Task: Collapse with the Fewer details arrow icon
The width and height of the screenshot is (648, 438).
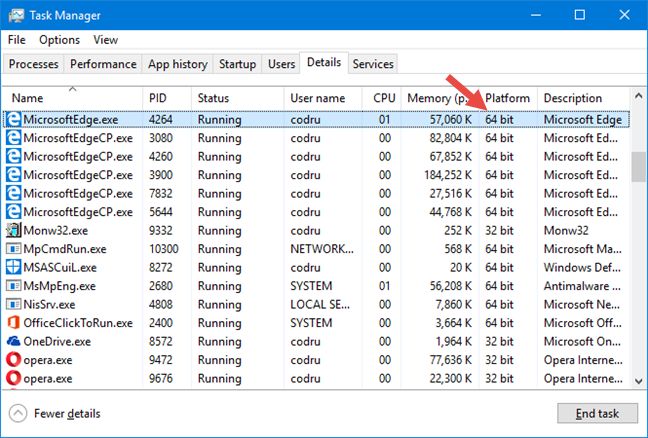Action: pos(18,414)
